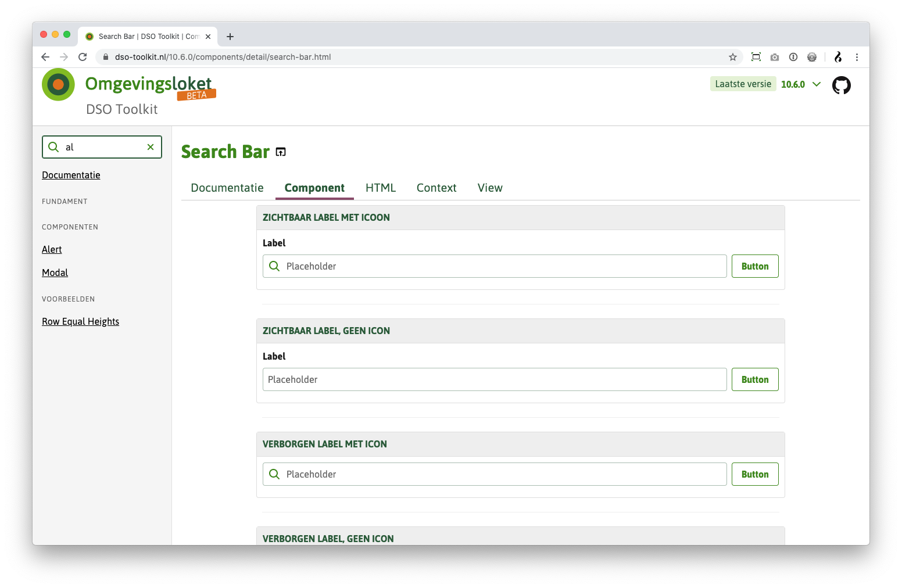Click the browser address bar URL

[x=223, y=57]
